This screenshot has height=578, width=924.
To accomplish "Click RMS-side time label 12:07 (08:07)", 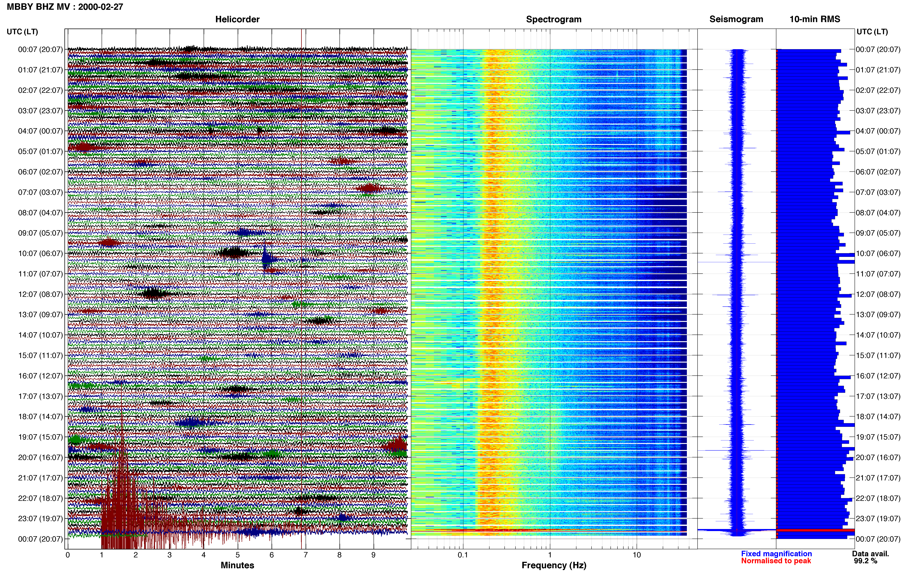I will 878,294.
